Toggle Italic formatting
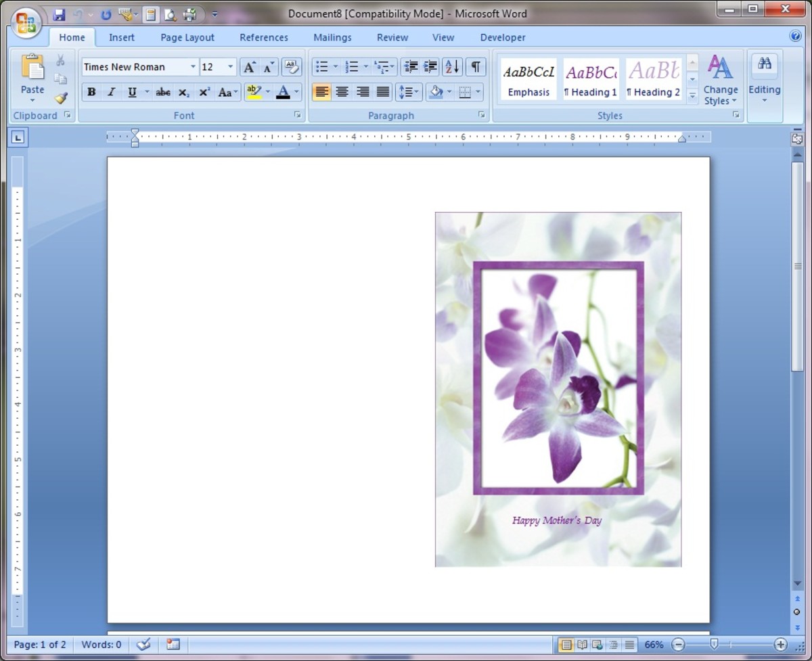The height and width of the screenshot is (661, 812). click(112, 92)
